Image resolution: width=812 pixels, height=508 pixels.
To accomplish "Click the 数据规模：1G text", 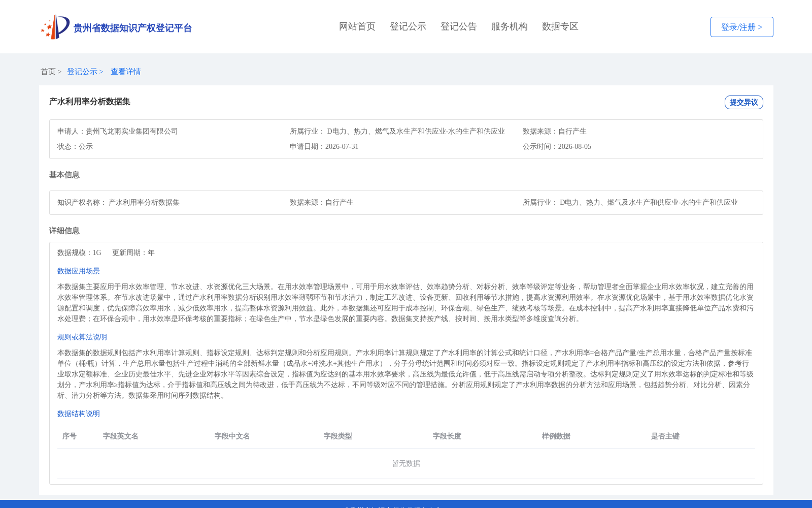I will tap(79, 252).
